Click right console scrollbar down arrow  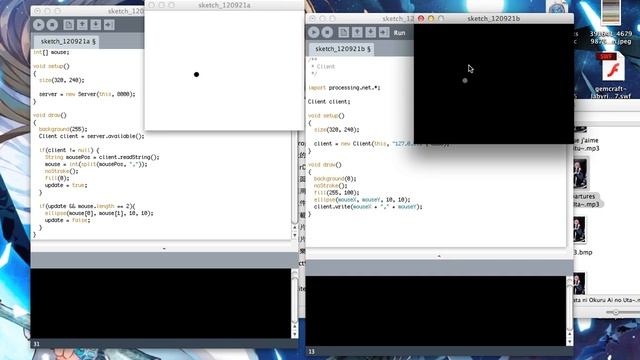tap(570, 342)
